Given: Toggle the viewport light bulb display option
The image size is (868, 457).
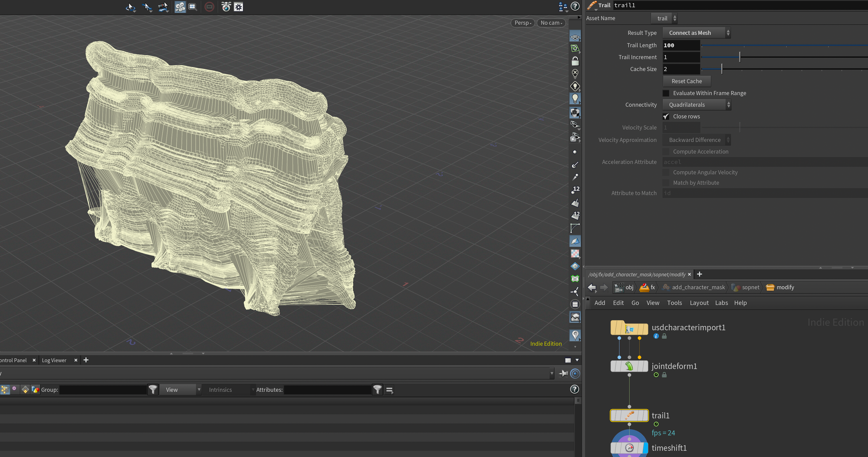Looking at the screenshot, I should pyautogui.click(x=575, y=99).
